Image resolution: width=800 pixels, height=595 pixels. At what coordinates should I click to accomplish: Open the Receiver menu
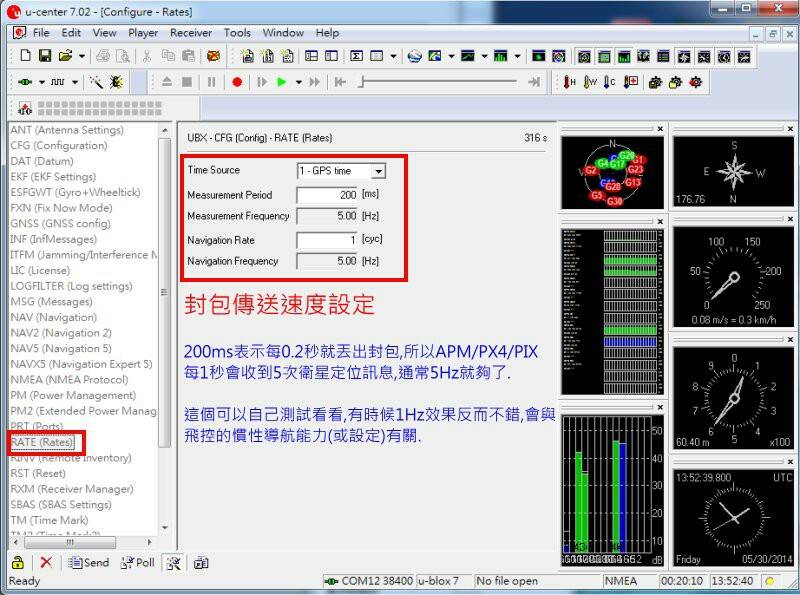190,32
